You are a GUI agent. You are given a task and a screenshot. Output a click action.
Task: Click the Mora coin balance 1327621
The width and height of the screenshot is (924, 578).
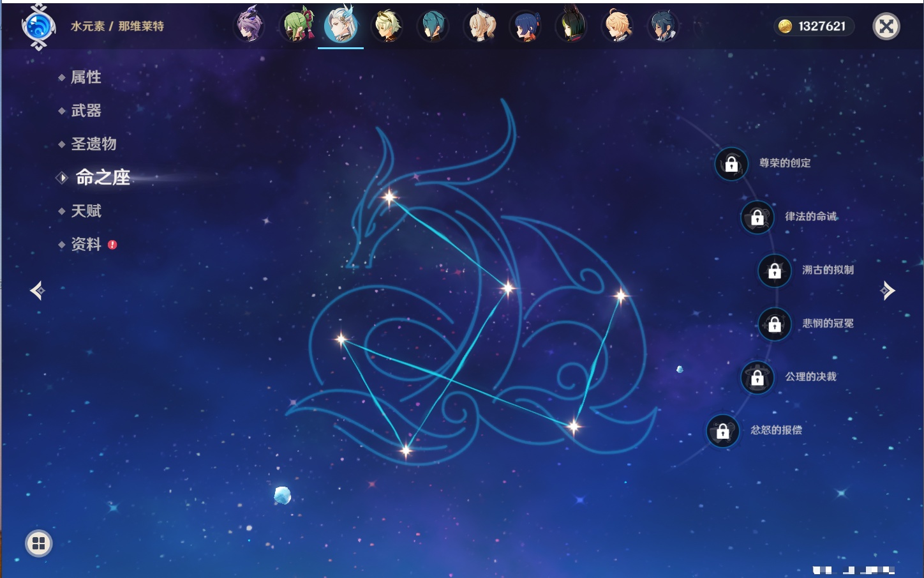[814, 26]
